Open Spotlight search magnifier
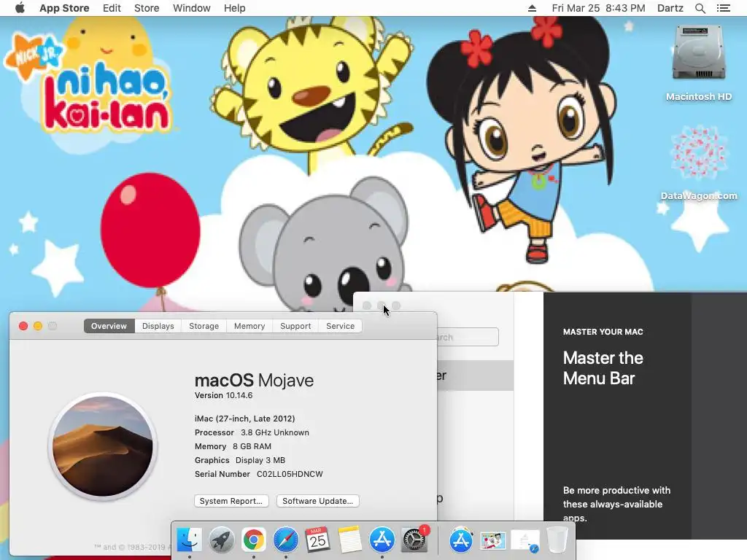Viewport: 747px width, 560px height. pyautogui.click(x=700, y=8)
